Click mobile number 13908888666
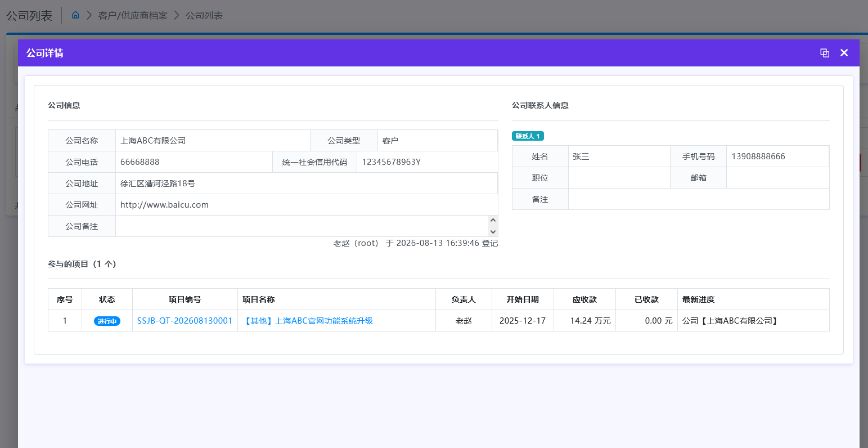 pyautogui.click(x=758, y=156)
